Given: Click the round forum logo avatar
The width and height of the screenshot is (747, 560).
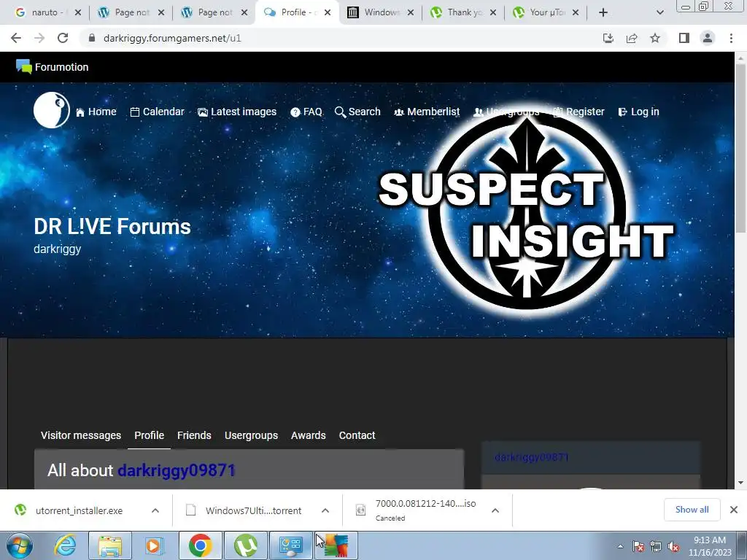Looking at the screenshot, I should point(52,110).
